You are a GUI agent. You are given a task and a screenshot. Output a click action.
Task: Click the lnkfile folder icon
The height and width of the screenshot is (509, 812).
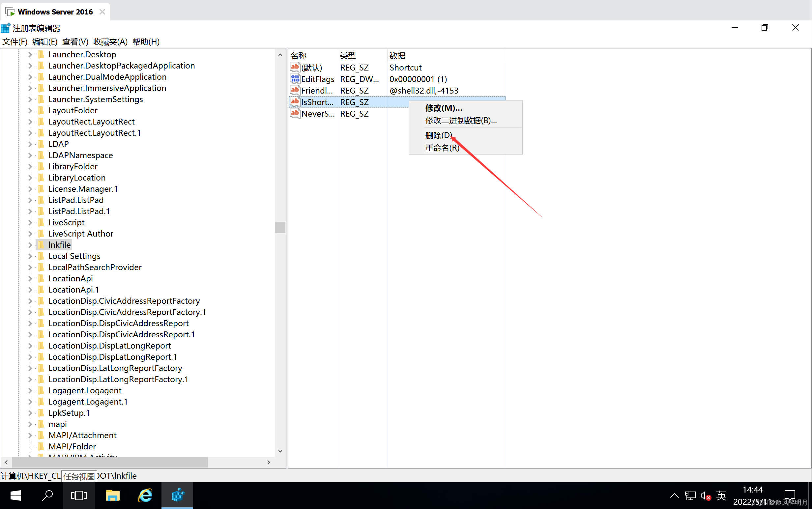41,245
